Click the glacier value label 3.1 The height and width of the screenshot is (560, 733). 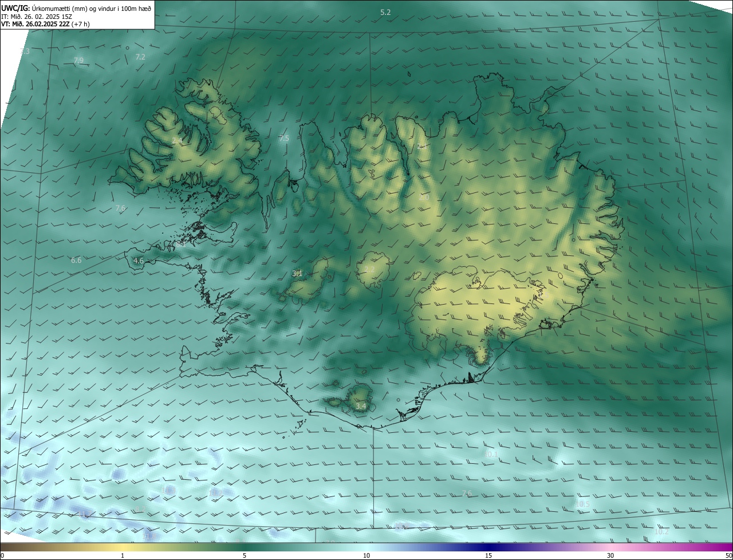(297, 274)
